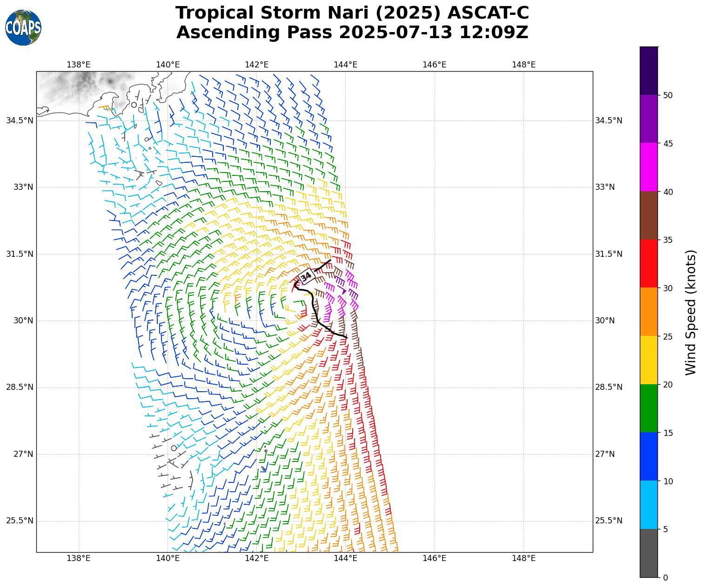
Task: Select the dark purple top colorbar segment
Action: (x=649, y=71)
